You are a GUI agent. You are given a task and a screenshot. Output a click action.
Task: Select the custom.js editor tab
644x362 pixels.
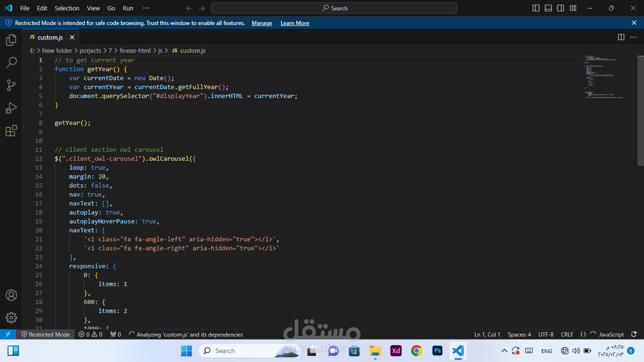point(51,37)
